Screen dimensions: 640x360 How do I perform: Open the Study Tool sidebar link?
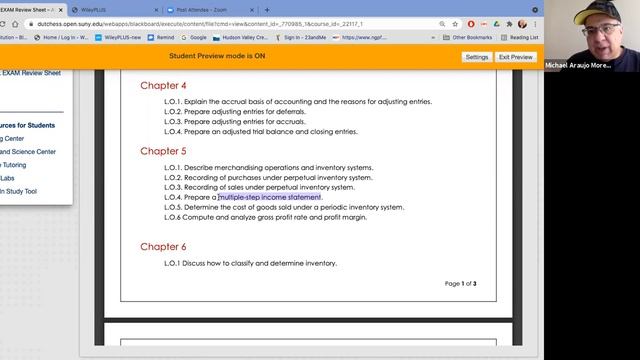tap(18, 191)
